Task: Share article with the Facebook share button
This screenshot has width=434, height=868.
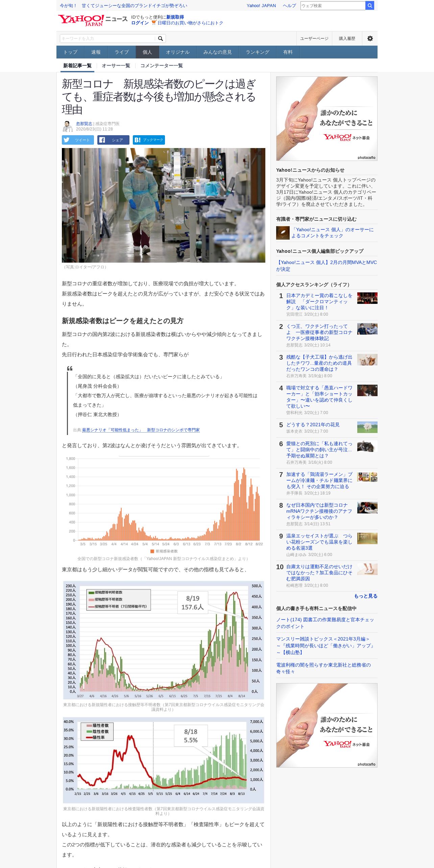Action: 113,140
